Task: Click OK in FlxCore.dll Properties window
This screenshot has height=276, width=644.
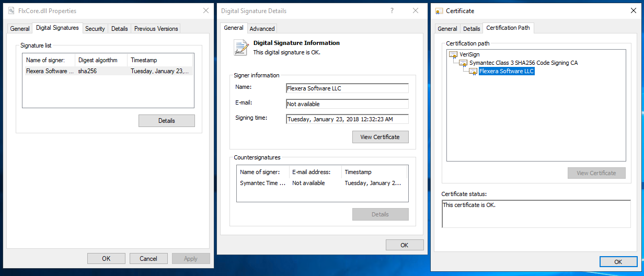Action: tap(106, 259)
